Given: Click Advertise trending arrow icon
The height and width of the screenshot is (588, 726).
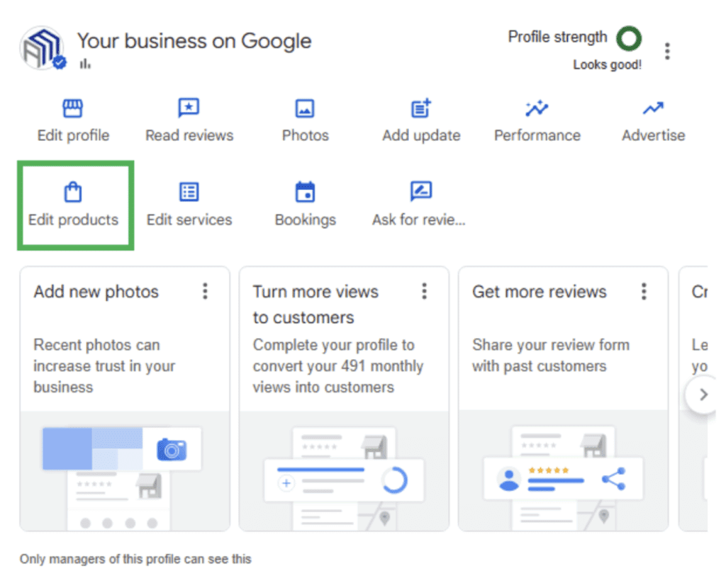Looking at the screenshot, I should [653, 108].
